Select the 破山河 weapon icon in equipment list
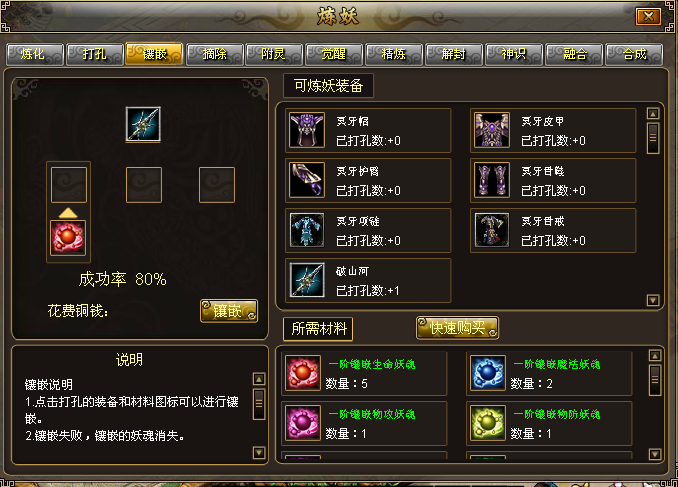Image resolution: width=678 pixels, height=487 pixels. tap(307, 280)
